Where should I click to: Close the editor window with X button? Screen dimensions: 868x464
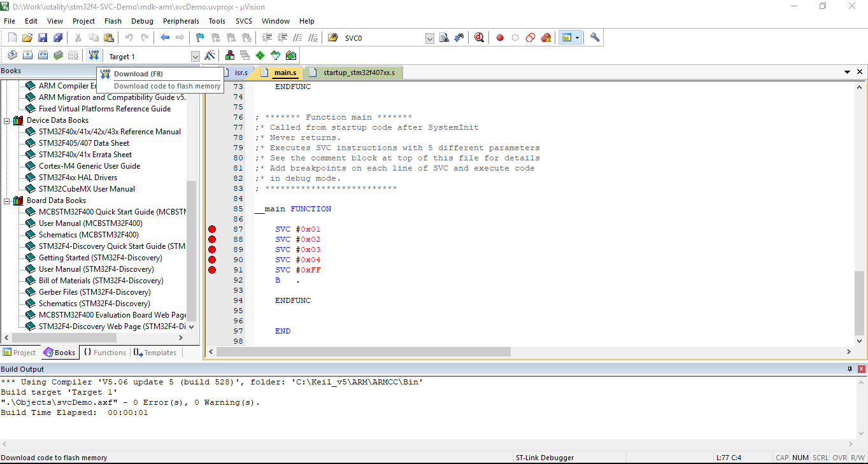pos(860,72)
